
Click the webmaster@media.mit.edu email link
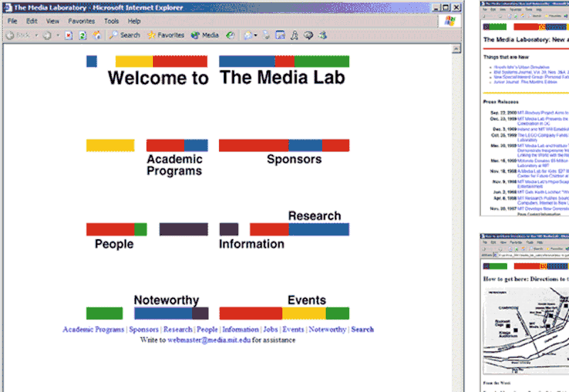click(209, 340)
